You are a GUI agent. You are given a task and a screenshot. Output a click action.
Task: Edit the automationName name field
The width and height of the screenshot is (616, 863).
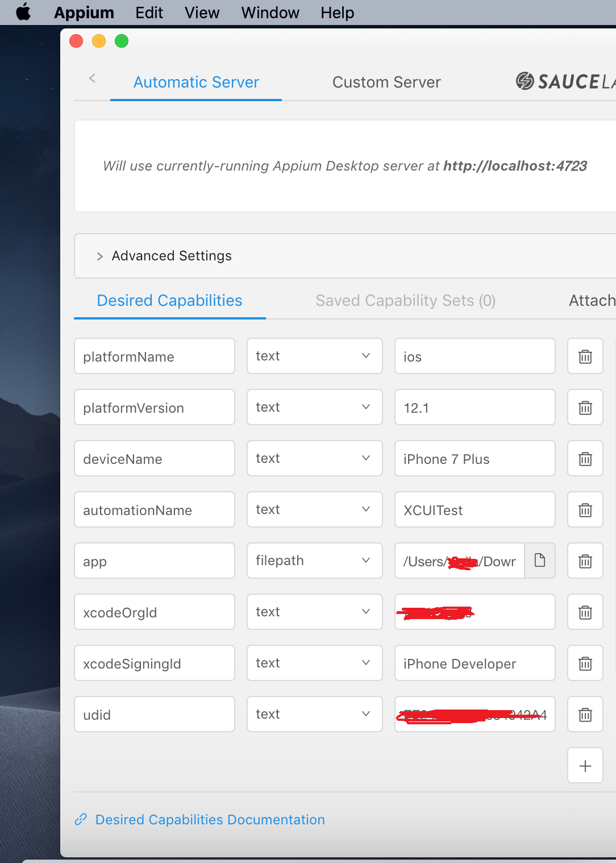click(x=155, y=510)
